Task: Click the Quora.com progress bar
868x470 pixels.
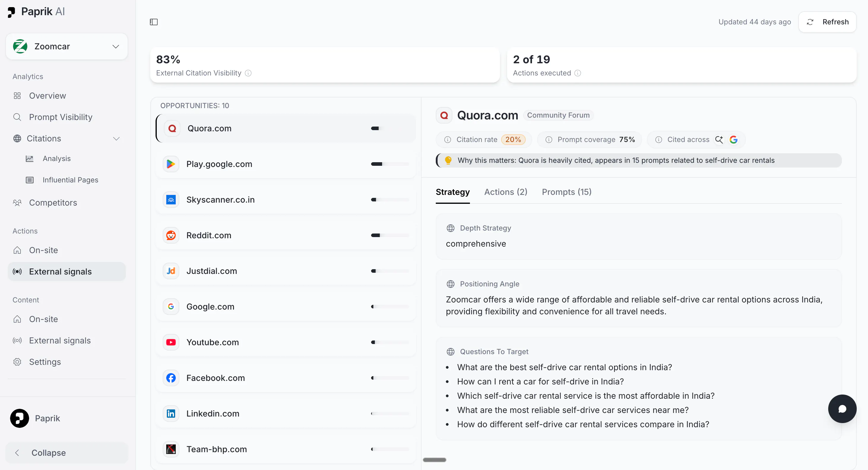Action: 390,128
